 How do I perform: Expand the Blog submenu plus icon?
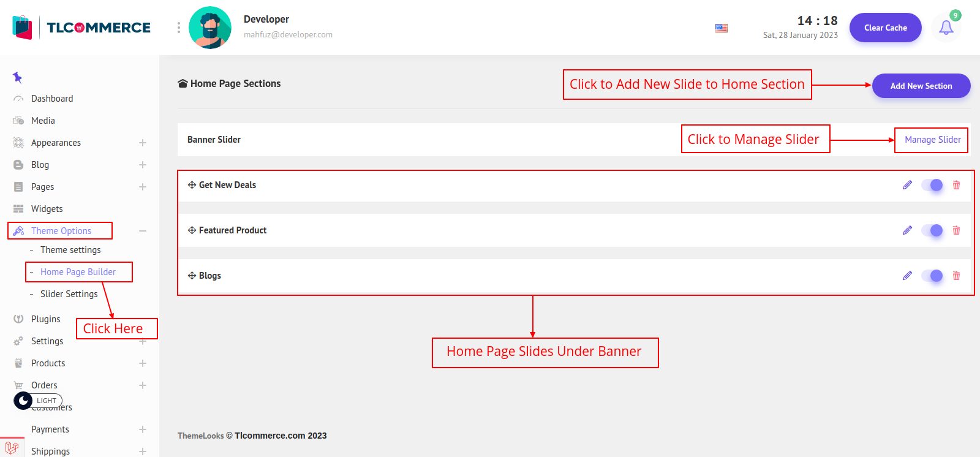pos(142,165)
